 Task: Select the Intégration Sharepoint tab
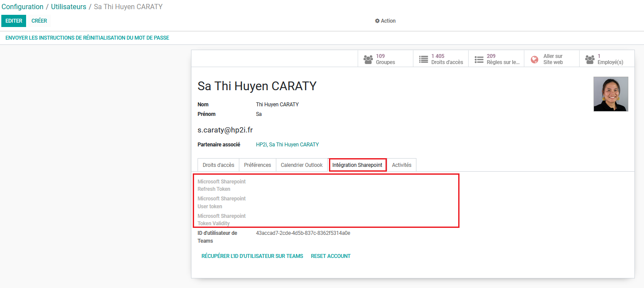coord(357,165)
